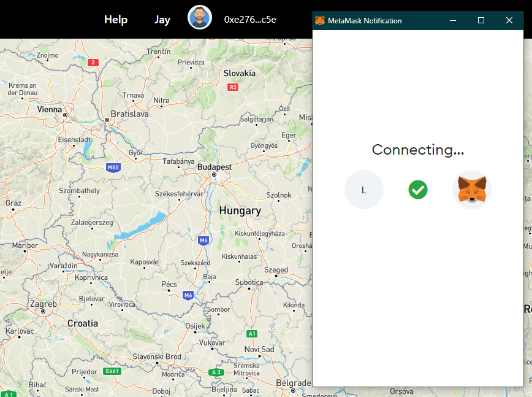The height and width of the screenshot is (397, 532).
Task: Click wallet address 0xe276...c5e
Action: pos(250,20)
